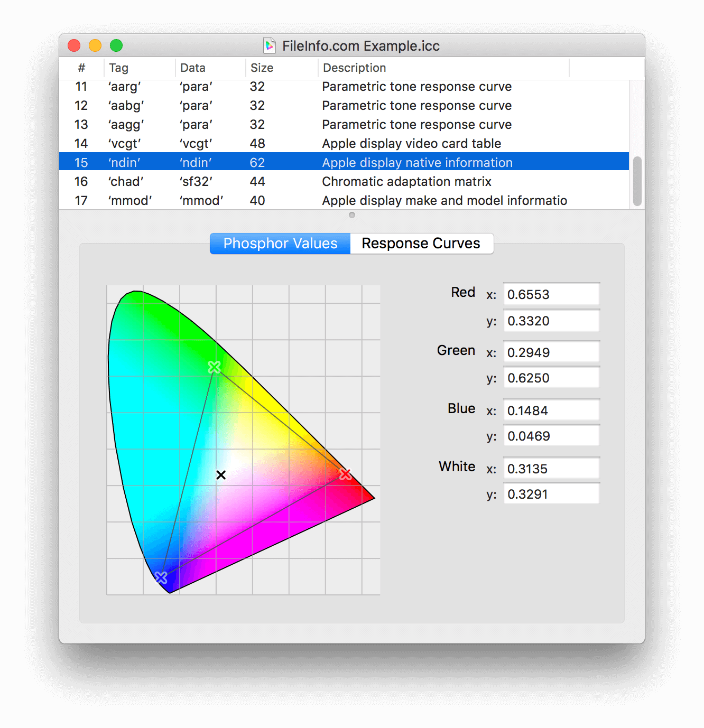
Task: Click the green phosphor marker on chart
Action: pyautogui.click(x=214, y=367)
